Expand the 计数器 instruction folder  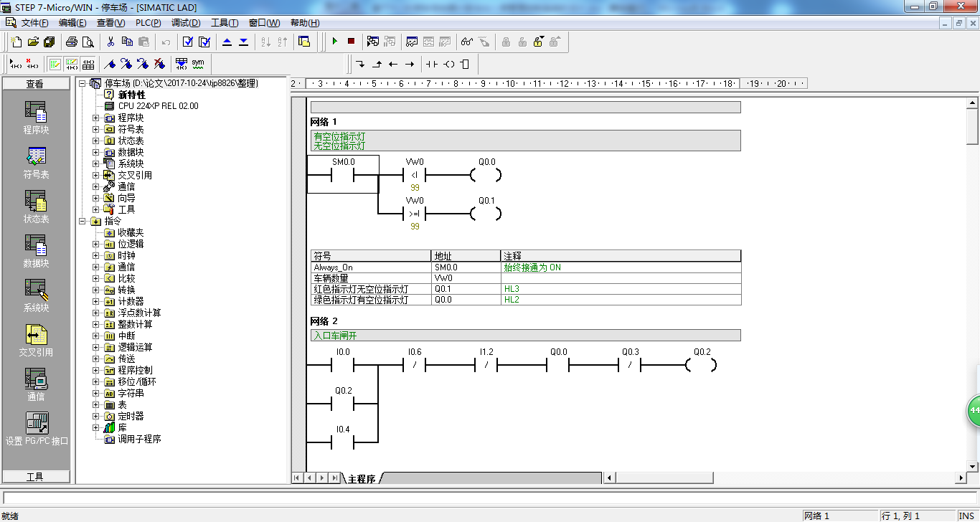coord(96,301)
